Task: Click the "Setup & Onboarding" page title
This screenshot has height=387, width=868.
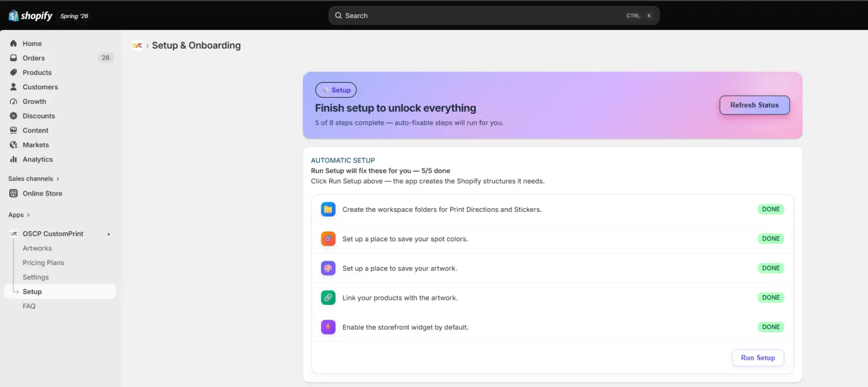Action: [x=196, y=46]
